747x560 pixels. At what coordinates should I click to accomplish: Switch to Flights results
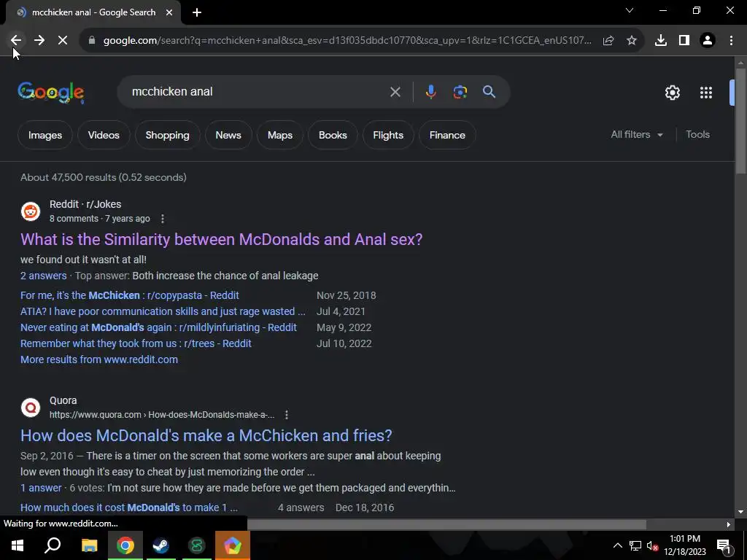coord(388,135)
